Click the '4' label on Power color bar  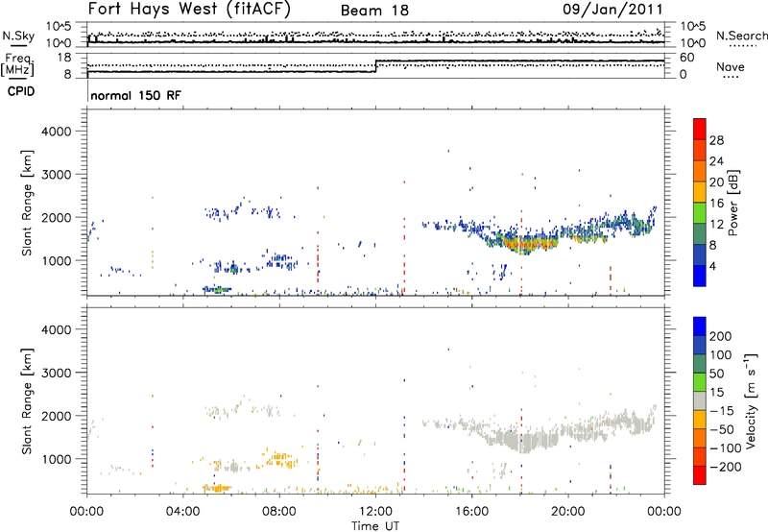click(x=712, y=266)
